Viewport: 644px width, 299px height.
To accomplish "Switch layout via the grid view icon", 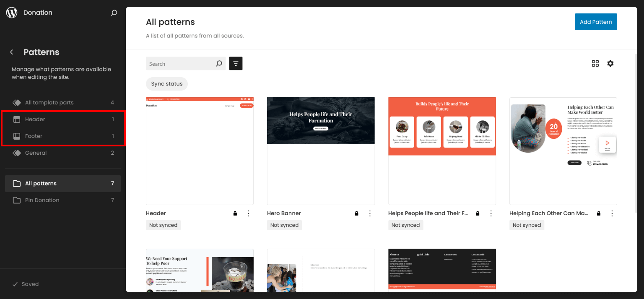I will tap(595, 63).
